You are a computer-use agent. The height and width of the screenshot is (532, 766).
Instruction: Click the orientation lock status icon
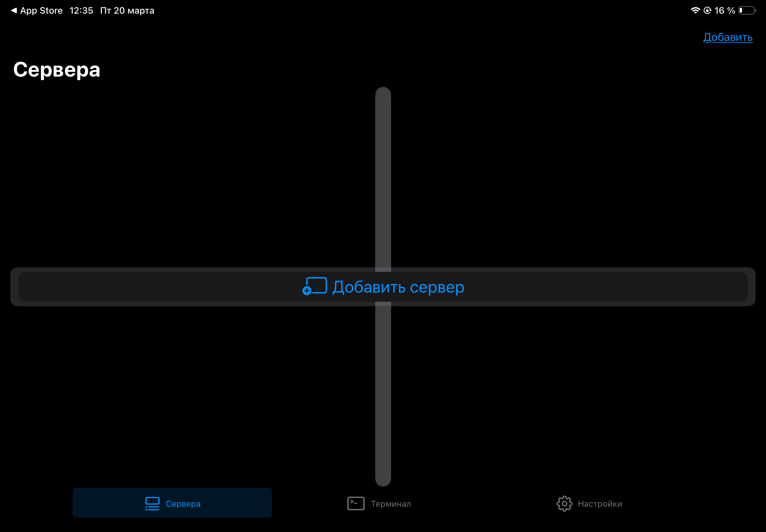point(707,10)
